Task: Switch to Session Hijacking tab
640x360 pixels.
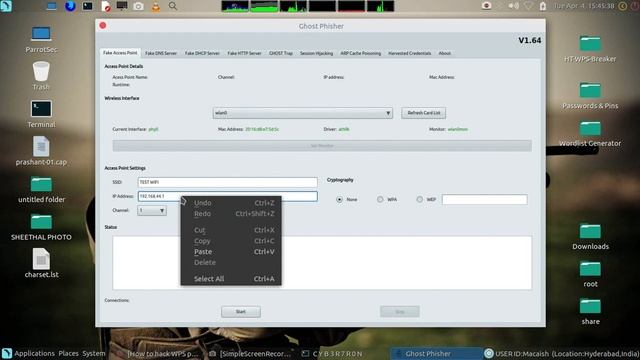Action: (316, 53)
